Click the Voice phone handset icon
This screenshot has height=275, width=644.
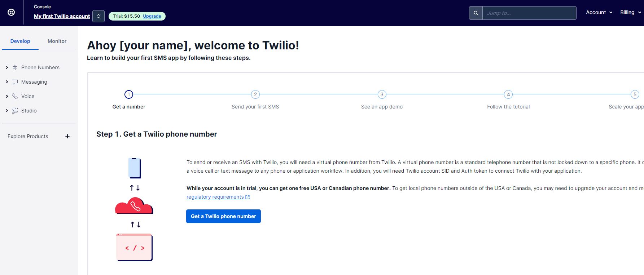click(15, 96)
